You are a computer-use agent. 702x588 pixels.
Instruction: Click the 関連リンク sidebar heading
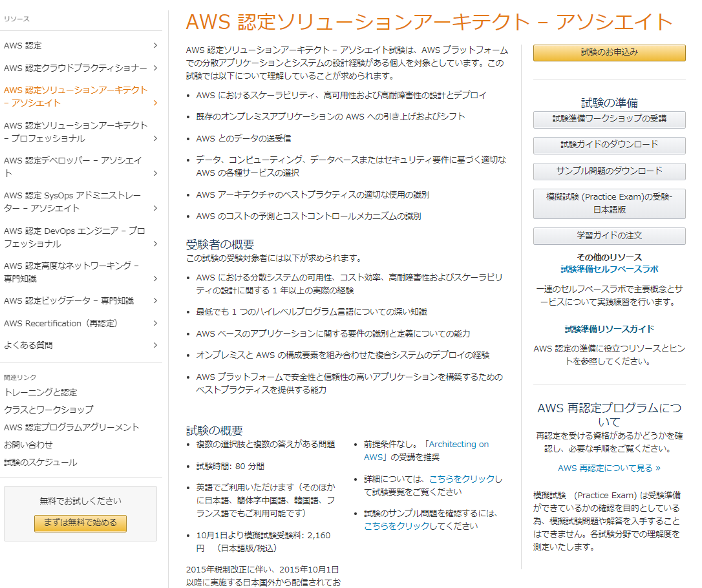coord(20,377)
